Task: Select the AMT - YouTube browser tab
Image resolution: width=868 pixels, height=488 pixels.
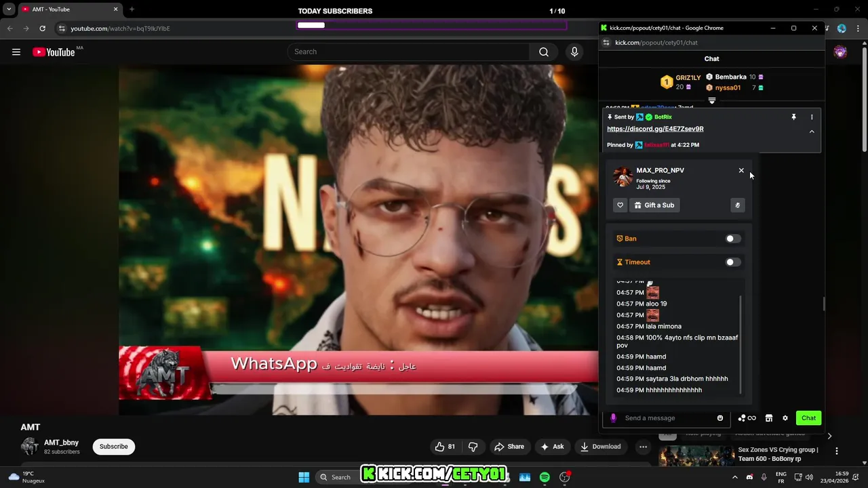Action: tap(70, 9)
